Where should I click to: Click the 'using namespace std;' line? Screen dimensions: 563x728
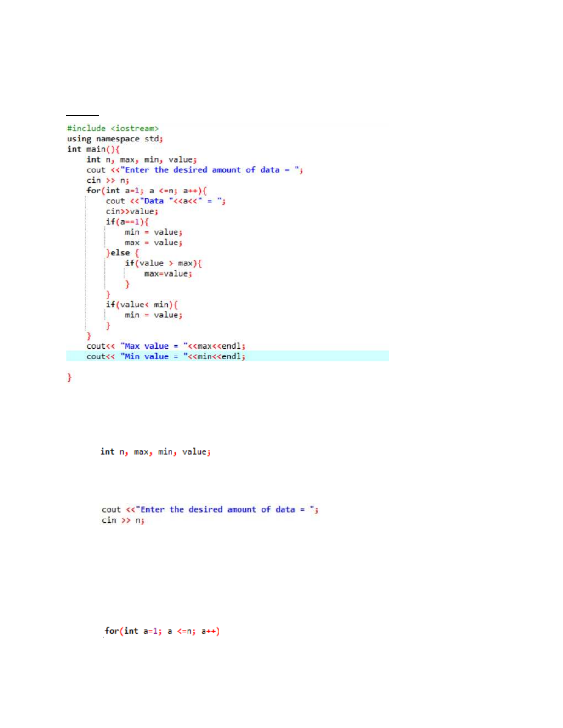tap(115, 139)
